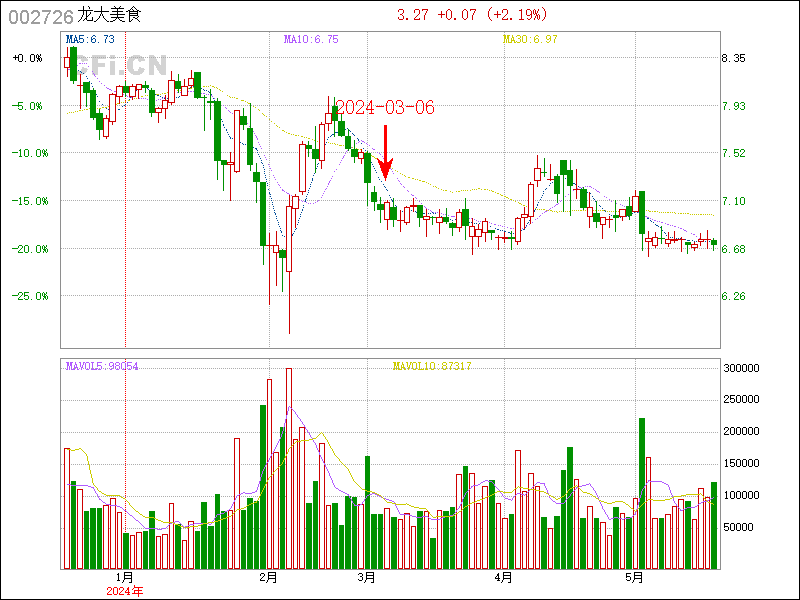Click the -25.0% percentage axis label
800x600 pixels.
click(x=27, y=296)
